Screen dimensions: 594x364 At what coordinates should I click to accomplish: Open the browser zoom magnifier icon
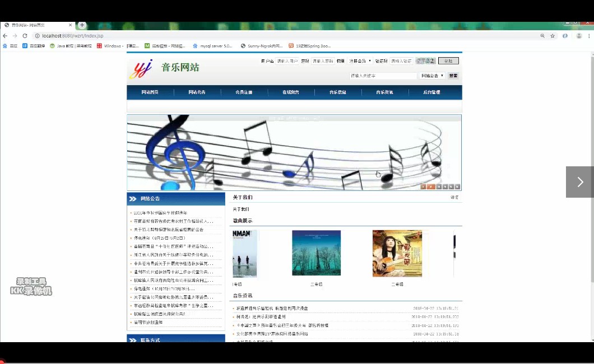pos(542,36)
